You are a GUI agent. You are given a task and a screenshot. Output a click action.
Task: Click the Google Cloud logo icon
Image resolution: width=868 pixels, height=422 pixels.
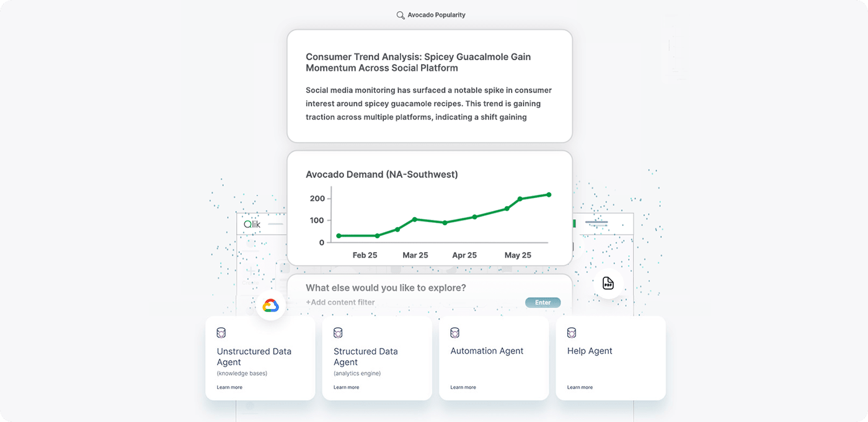click(270, 305)
